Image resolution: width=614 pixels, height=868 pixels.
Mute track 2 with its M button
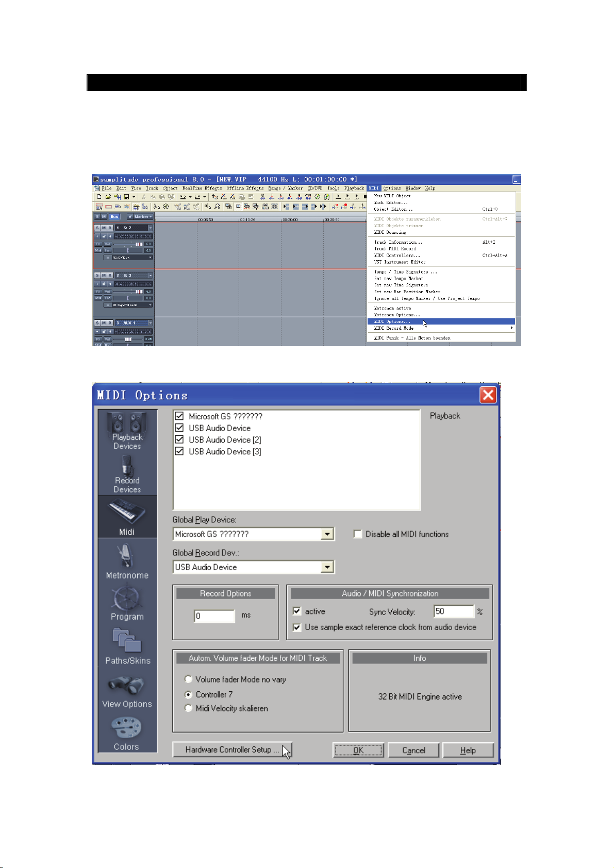(104, 276)
